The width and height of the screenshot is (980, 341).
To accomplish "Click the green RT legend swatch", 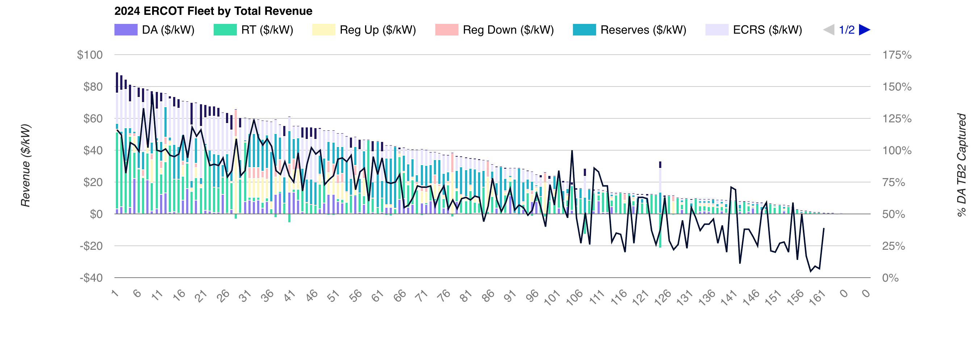I will tap(225, 30).
